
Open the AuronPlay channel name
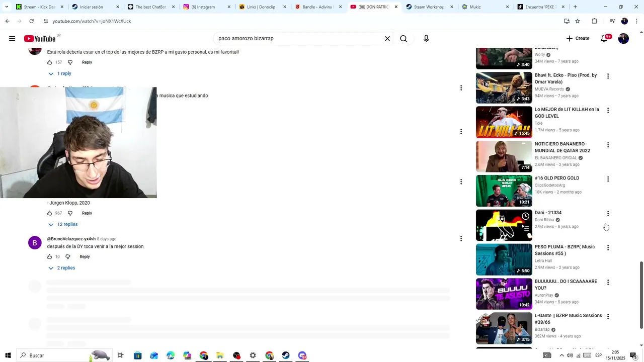pos(544,295)
